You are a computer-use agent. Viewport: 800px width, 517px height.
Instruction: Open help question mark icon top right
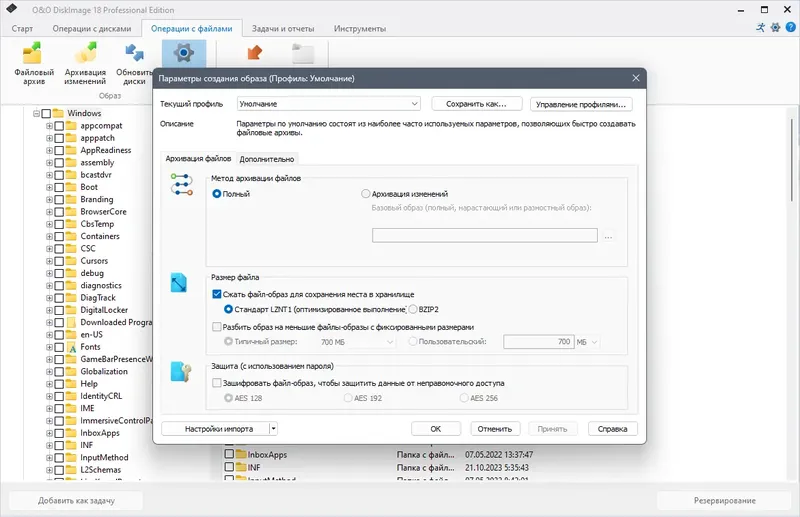[x=790, y=28]
